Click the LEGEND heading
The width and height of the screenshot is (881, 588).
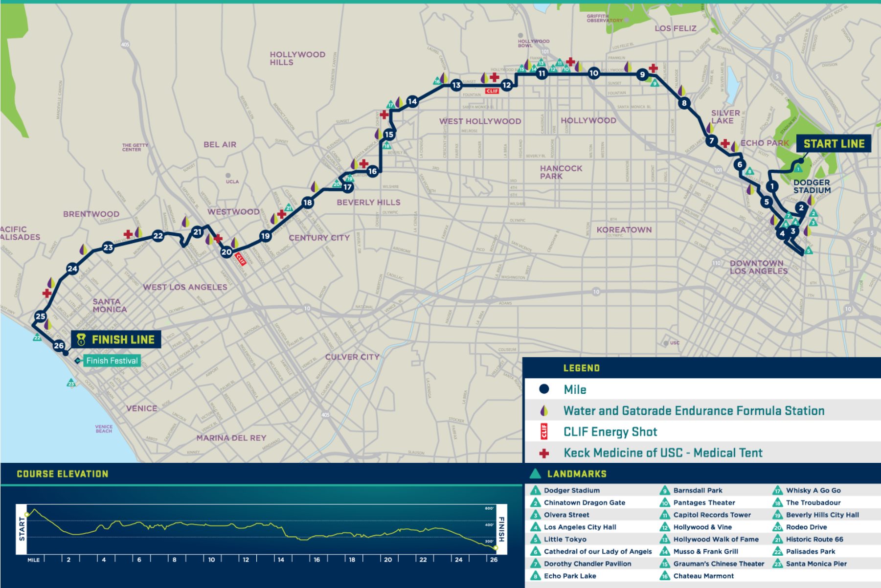(582, 368)
